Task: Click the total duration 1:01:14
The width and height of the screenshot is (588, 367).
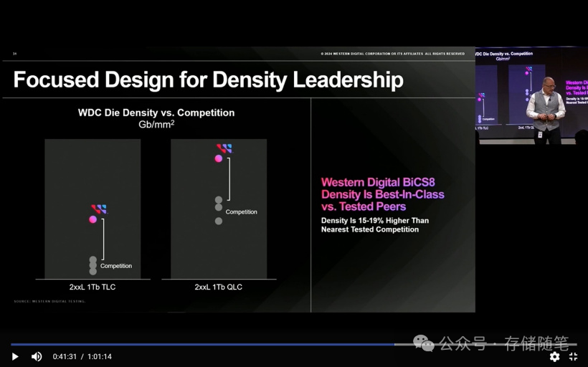Action: [100, 356]
